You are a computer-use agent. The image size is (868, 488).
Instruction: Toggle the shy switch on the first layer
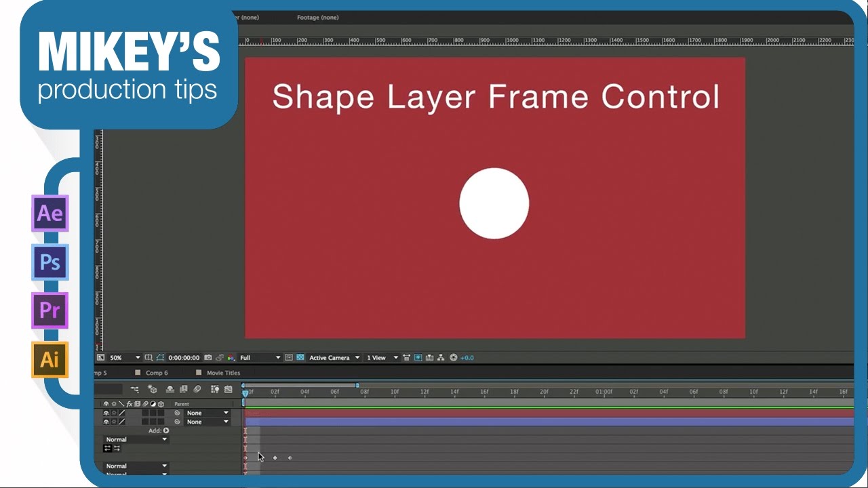click(x=106, y=413)
